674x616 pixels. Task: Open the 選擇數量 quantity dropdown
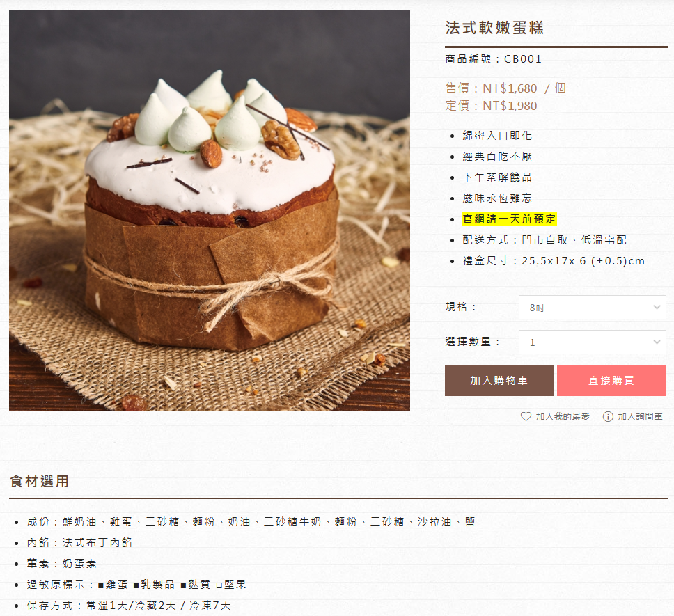click(x=592, y=342)
